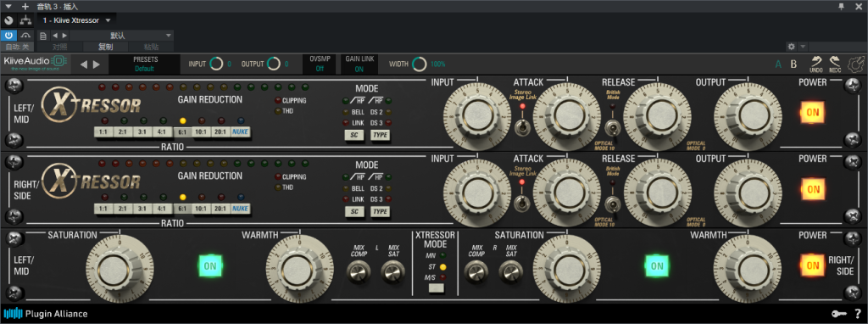The image size is (868, 324).
Task: Open the 默认 preset dropdown
Action: [121, 36]
